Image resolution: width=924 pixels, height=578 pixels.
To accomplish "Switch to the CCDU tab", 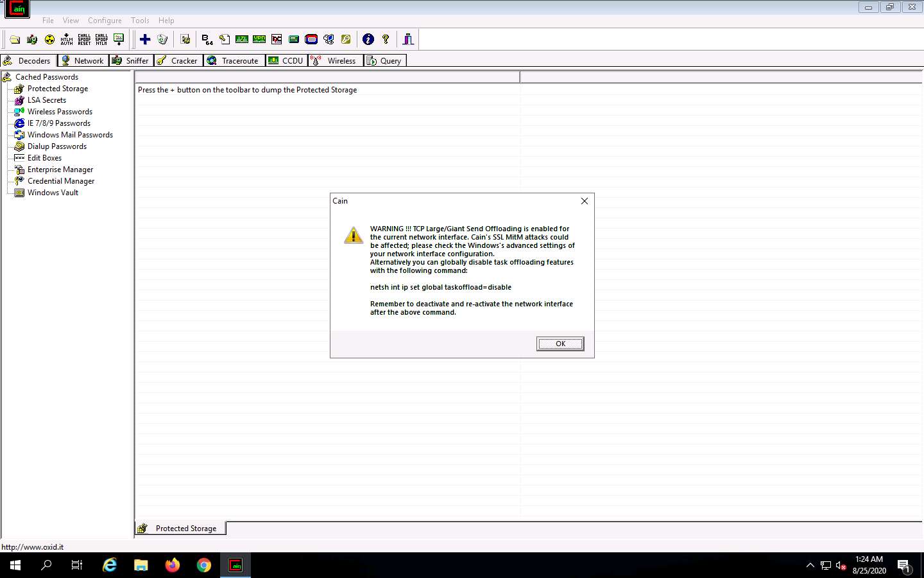I will click(286, 60).
